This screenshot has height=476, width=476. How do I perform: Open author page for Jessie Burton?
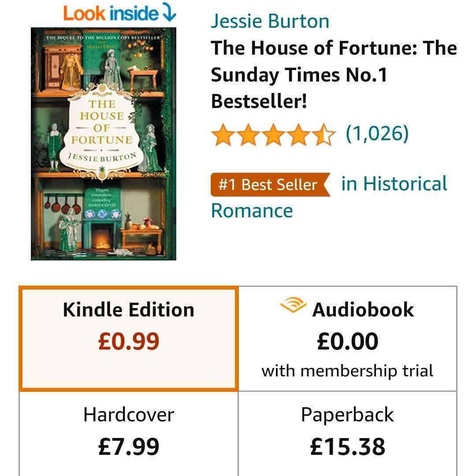point(270,21)
